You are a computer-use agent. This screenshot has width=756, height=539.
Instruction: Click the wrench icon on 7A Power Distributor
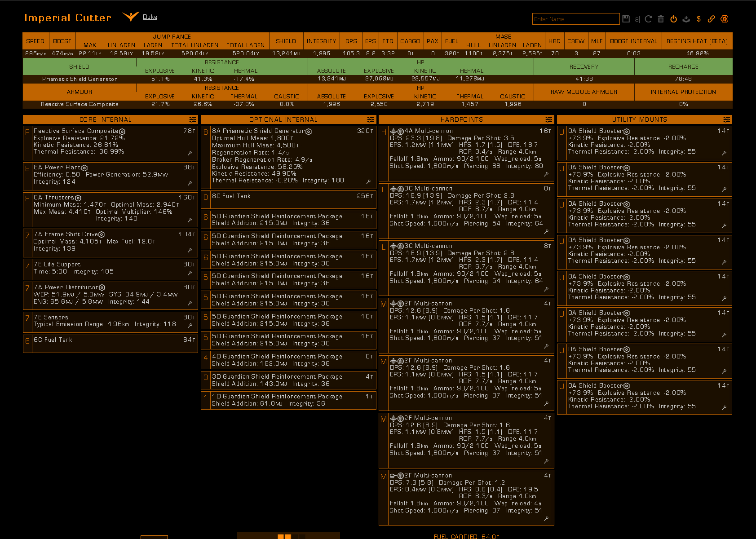(190, 303)
